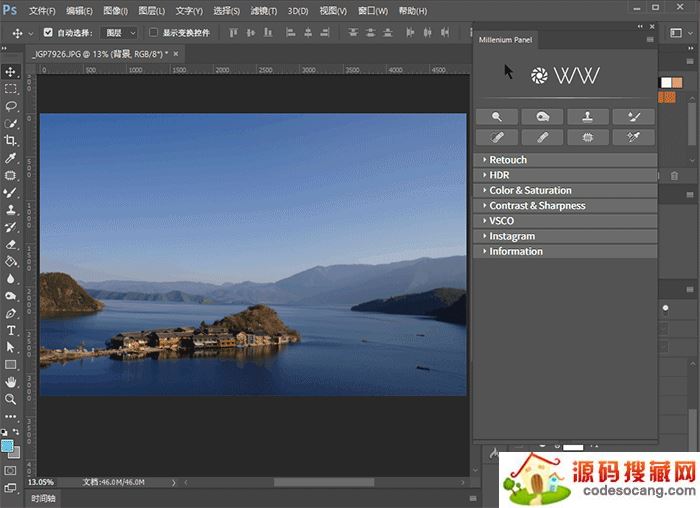Open the 图层 auto-select dropdown
The height and width of the screenshot is (508, 700).
[x=121, y=33]
